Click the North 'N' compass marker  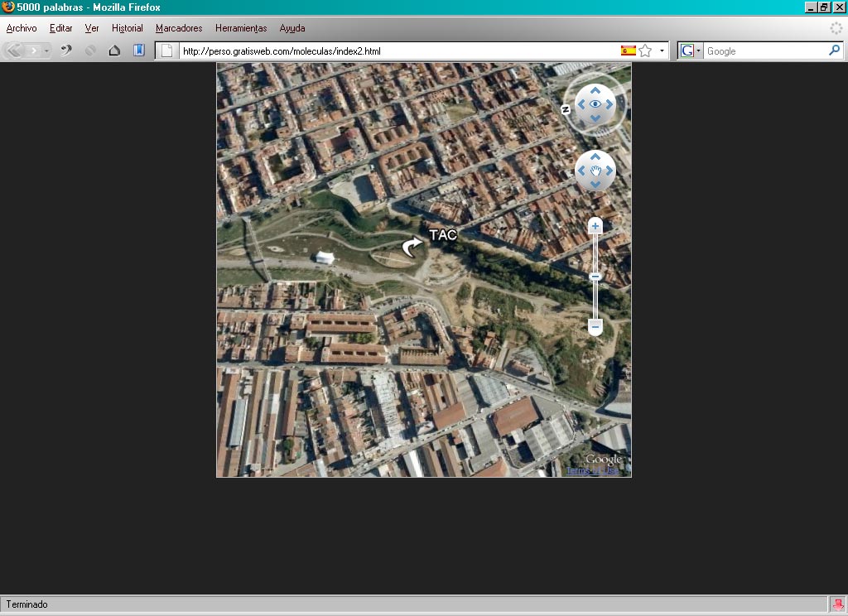[566, 109]
